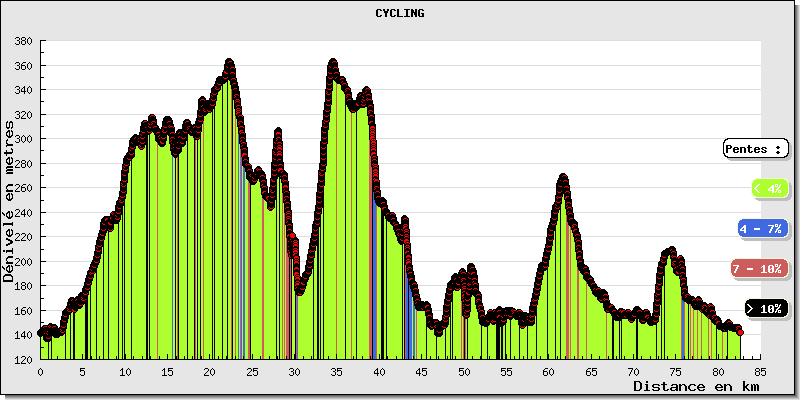Screen dimensions: 800x400
Task: Select the peak data point near 62 km
Action: coord(563,178)
